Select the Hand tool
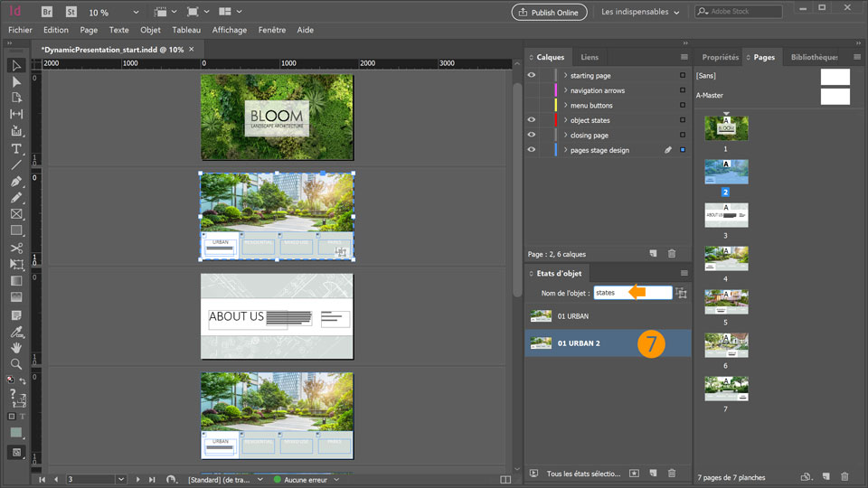This screenshot has width=868, height=488. click(x=16, y=348)
